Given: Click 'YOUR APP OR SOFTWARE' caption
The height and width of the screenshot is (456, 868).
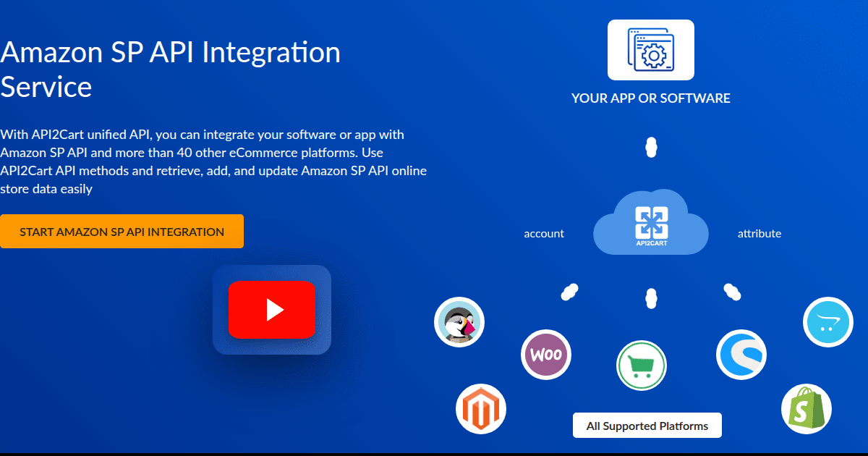Looking at the screenshot, I should pos(651,98).
